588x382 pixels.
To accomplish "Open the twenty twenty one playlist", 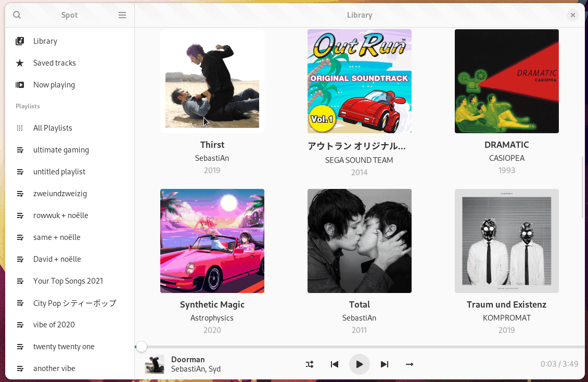I will [70, 347].
